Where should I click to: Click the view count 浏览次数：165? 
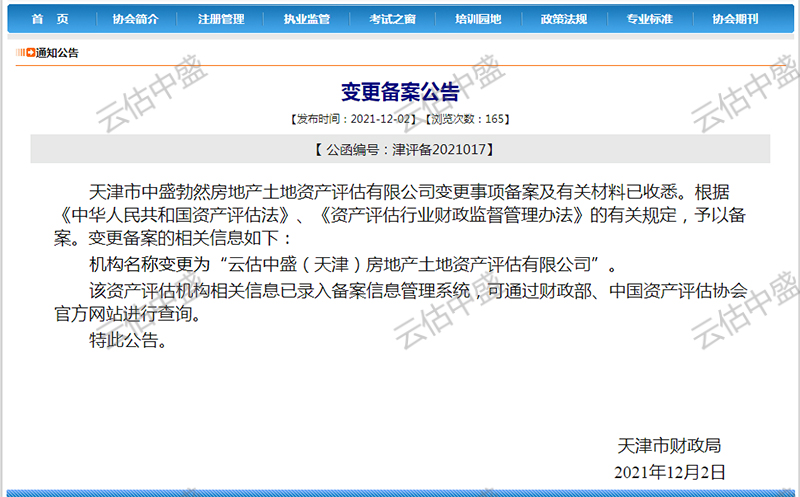click(x=468, y=119)
